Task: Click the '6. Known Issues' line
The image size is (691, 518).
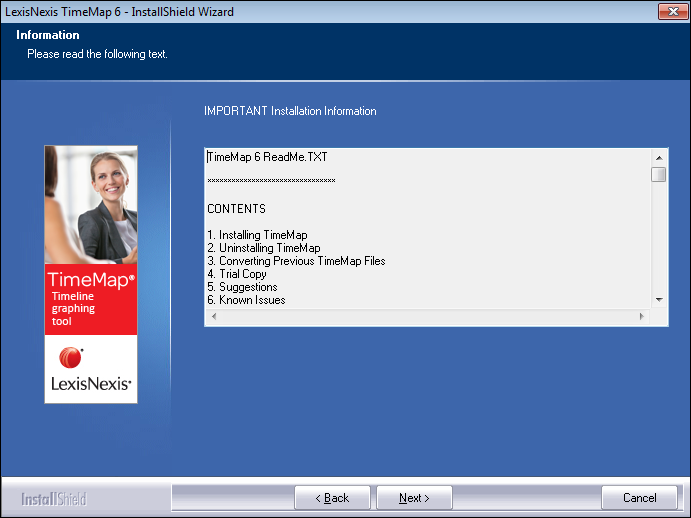Action: pyautogui.click(x=246, y=300)
